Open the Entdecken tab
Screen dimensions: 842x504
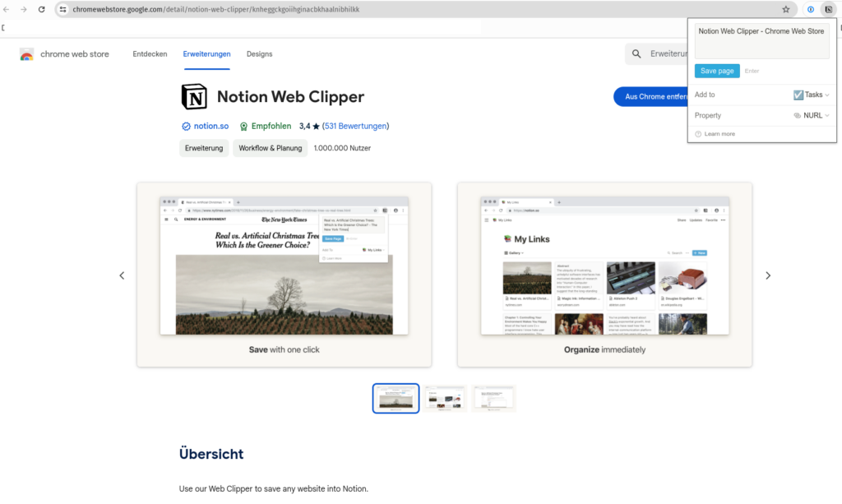(x=150, y=53)
